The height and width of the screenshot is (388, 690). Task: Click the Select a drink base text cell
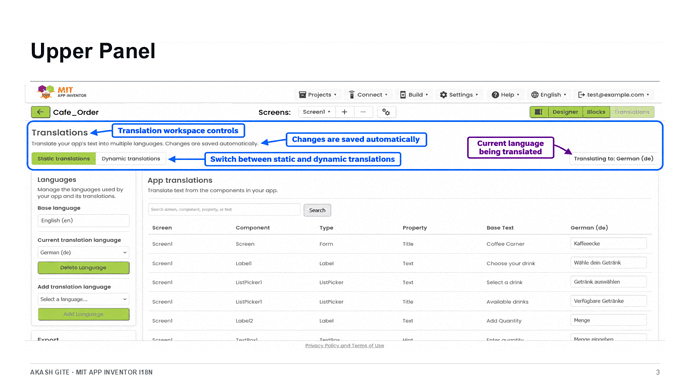click(504, 282)
